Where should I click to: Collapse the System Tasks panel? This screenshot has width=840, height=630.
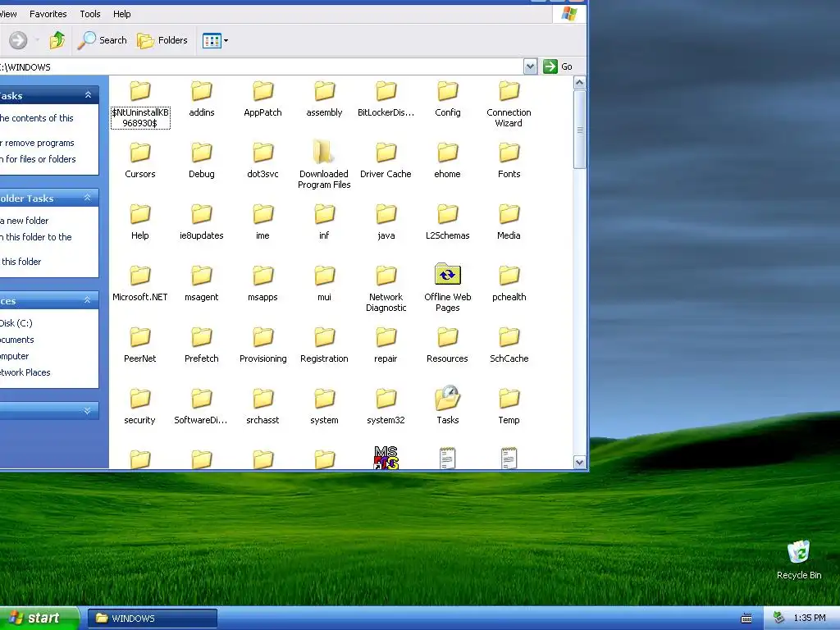(x=89, y=95)
